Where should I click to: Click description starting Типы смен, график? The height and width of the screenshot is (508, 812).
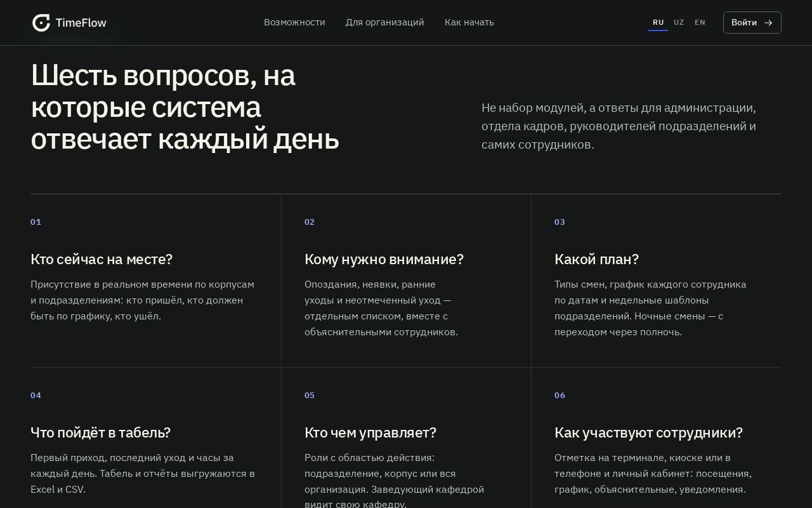click(650, 308)
